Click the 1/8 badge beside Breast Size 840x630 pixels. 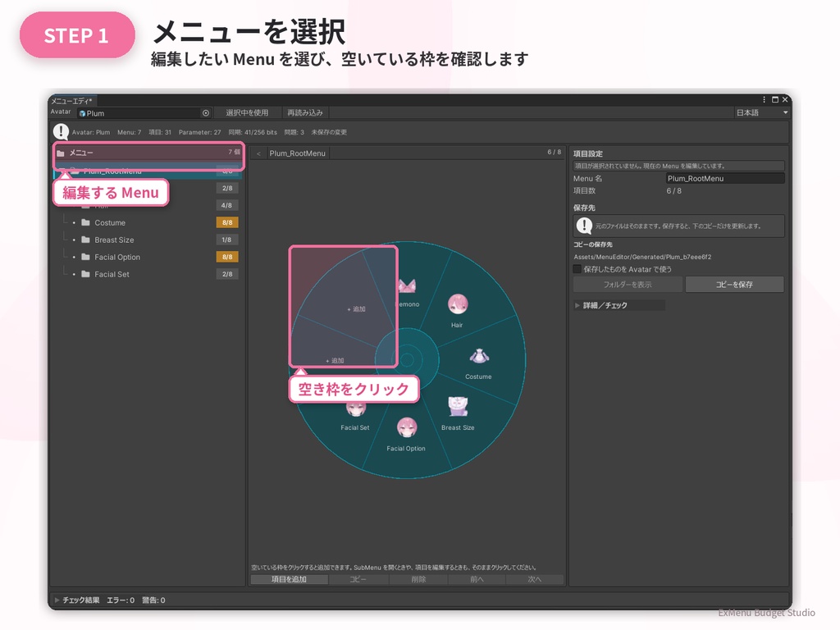pyautogui.click(x=227, y=240)
